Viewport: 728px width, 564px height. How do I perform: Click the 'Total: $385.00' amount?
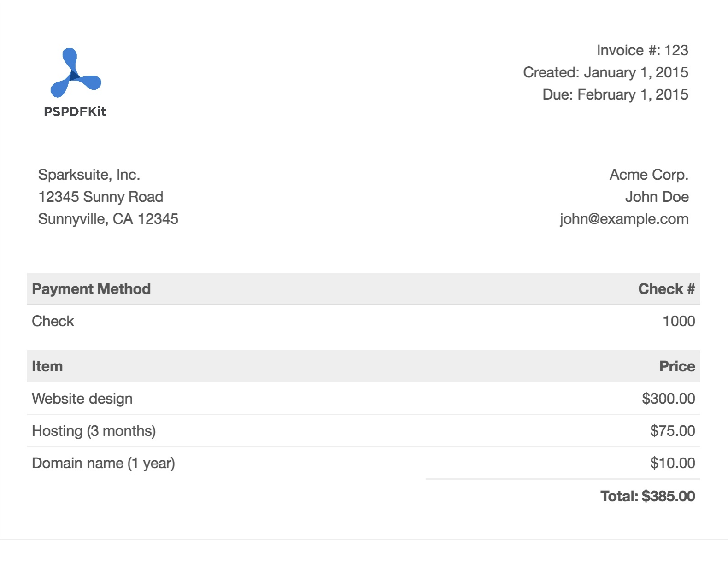coord(647,496)
